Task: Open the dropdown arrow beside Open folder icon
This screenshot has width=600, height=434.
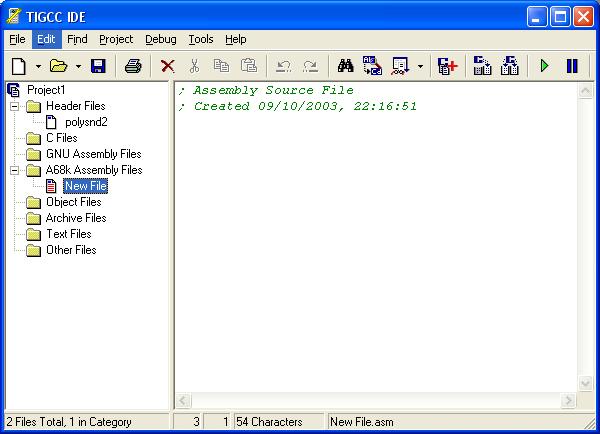Action: [x=78, y=66]
